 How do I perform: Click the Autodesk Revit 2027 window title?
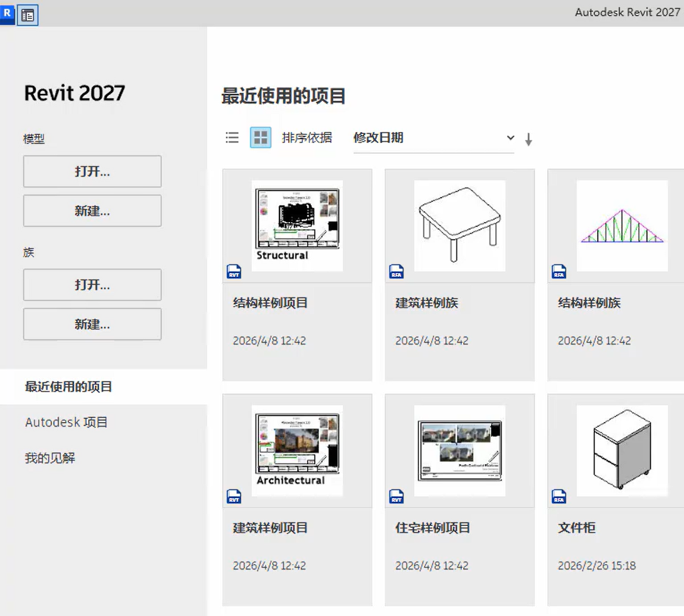[627, 12]
